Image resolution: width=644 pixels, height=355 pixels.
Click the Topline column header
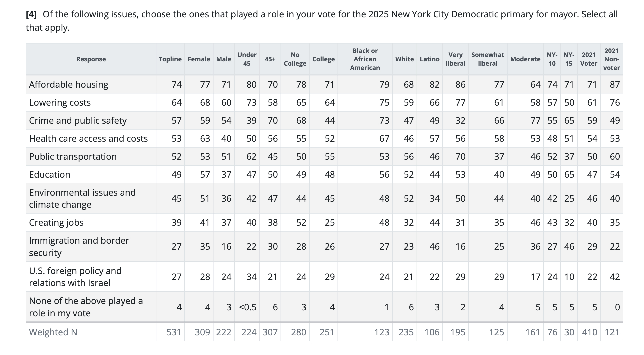point(170,59)
